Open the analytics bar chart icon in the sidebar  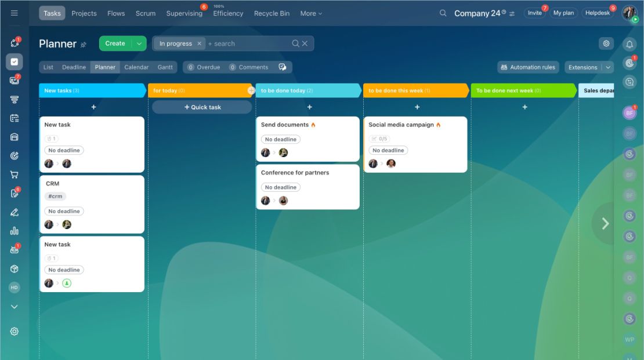(x=15, y=231)
